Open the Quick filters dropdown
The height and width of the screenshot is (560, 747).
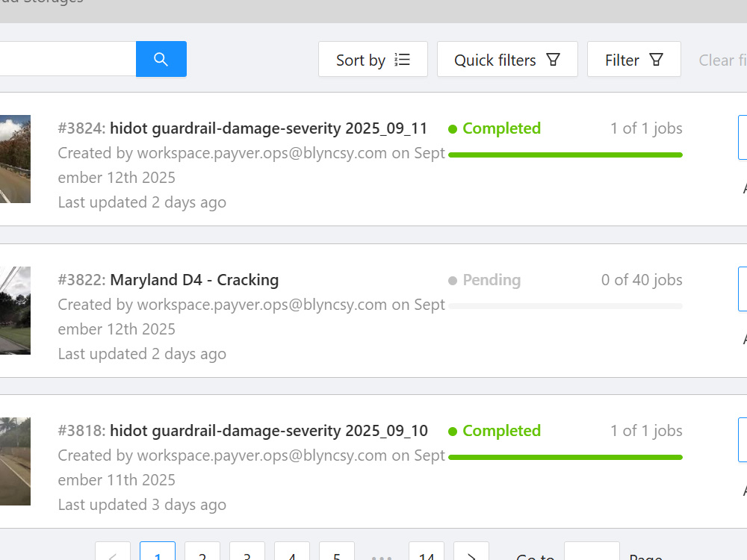[507, 60]
